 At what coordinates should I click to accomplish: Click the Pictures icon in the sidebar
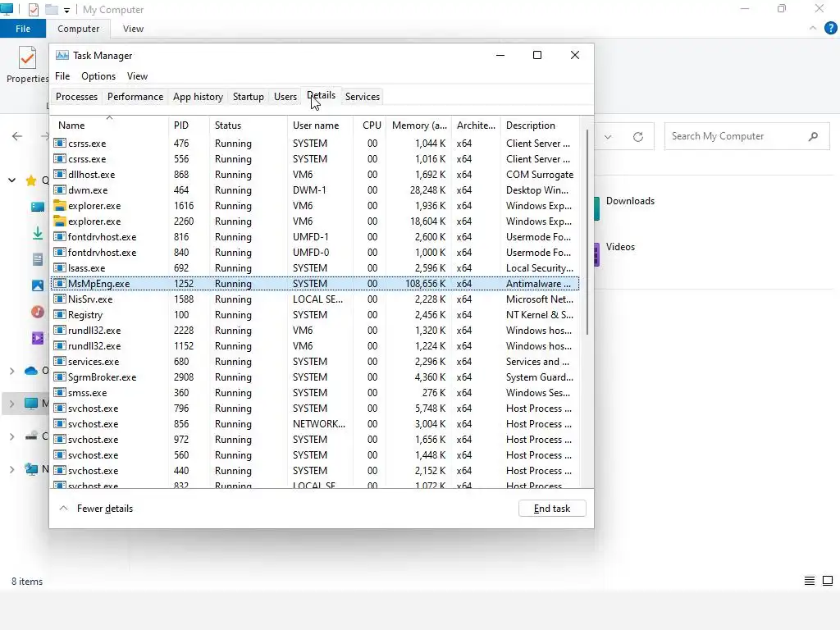tap(38, 285)
